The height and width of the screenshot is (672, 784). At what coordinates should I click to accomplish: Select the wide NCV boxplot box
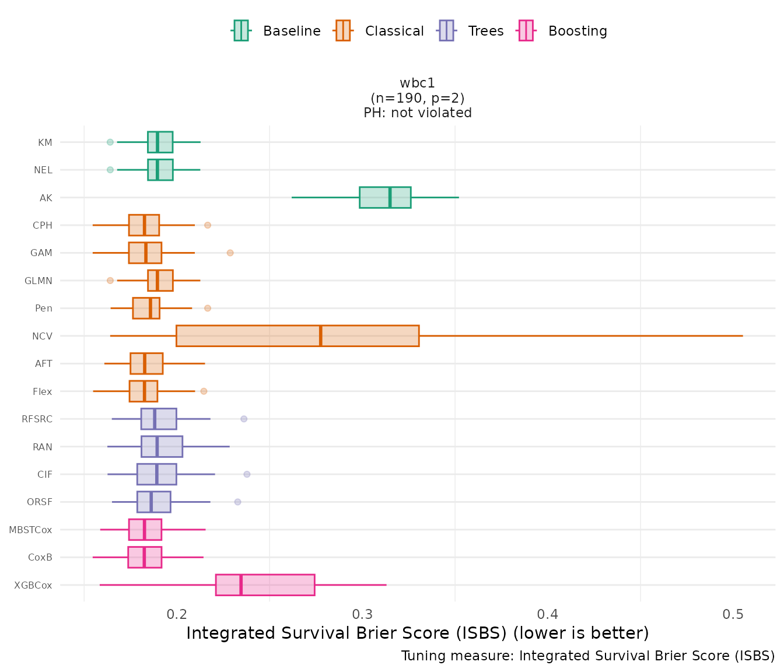(297, 336)
